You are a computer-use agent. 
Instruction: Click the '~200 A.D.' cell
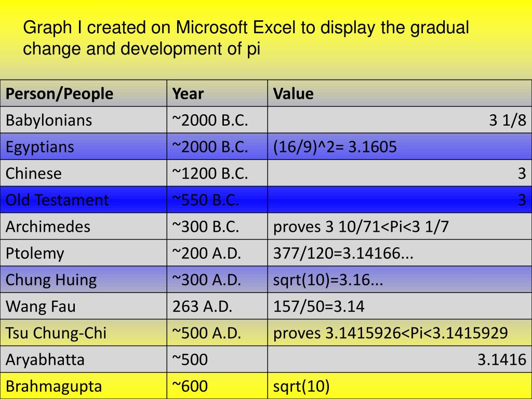(x=217, y=253)
